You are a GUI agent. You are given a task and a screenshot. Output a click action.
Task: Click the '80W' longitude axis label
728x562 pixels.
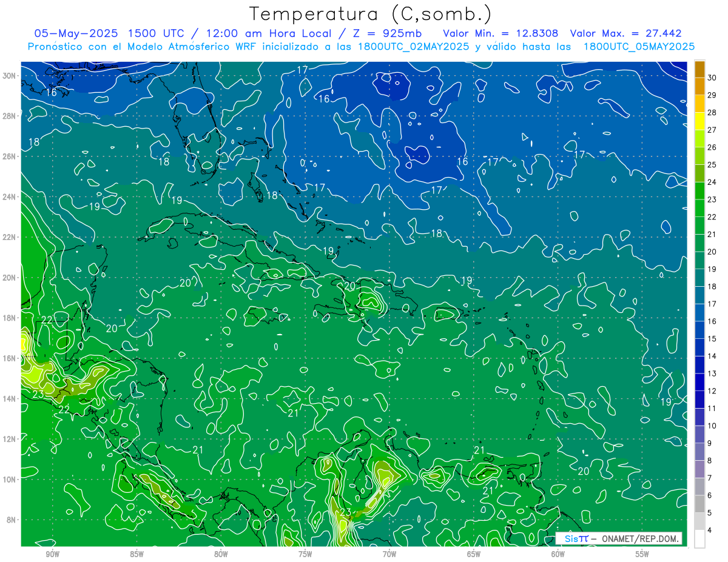tap(221, 554)
